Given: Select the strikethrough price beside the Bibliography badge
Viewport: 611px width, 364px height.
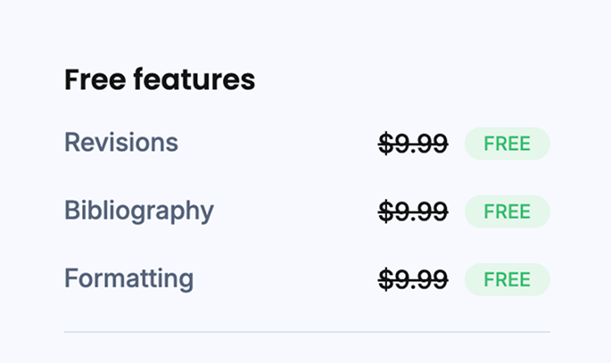Looking at the screenshot, I should click(413, 211).
